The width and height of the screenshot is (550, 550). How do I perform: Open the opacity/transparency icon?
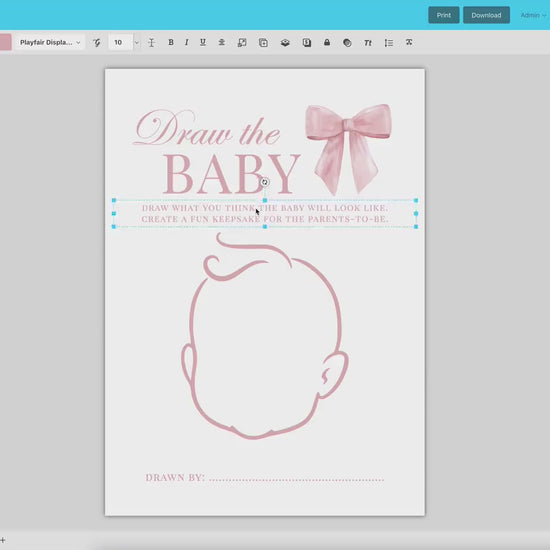pyautogui.click(x=347, y=43)
